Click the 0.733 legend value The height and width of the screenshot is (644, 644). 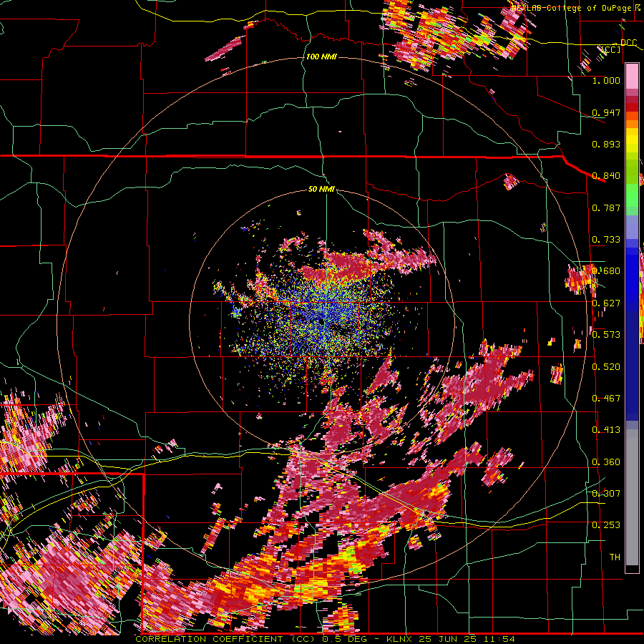pyautogui.click(x=606, y=240)
